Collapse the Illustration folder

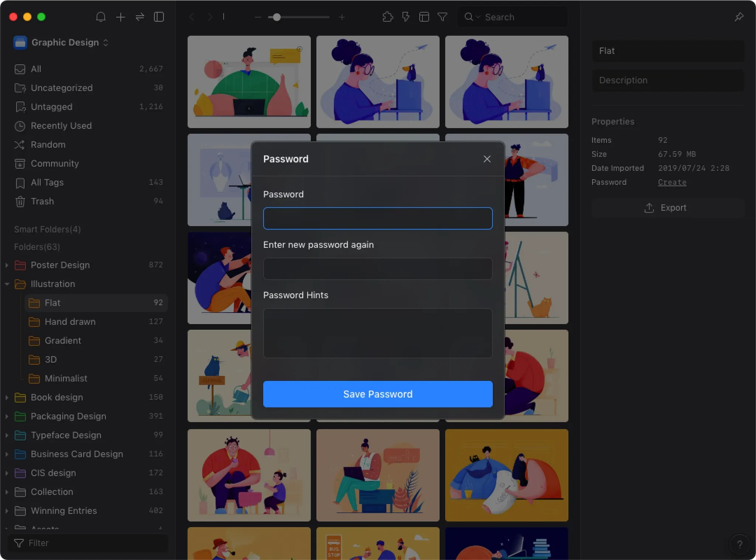[x=7, y=284]
